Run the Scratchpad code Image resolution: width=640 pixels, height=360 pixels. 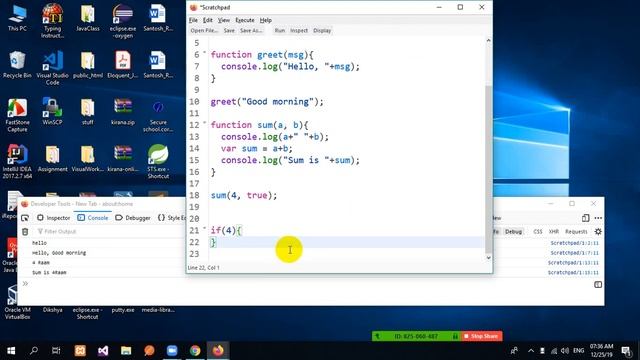tap(280, 31)
